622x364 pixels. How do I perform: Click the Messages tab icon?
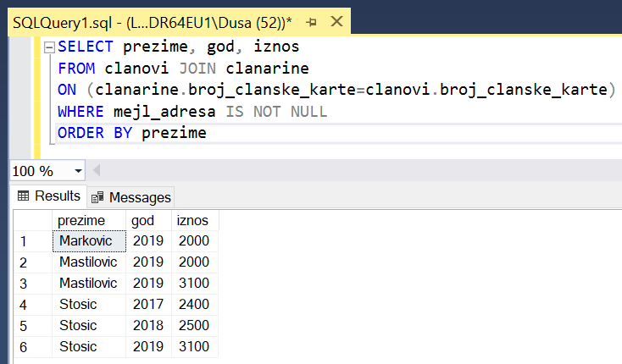98,197
